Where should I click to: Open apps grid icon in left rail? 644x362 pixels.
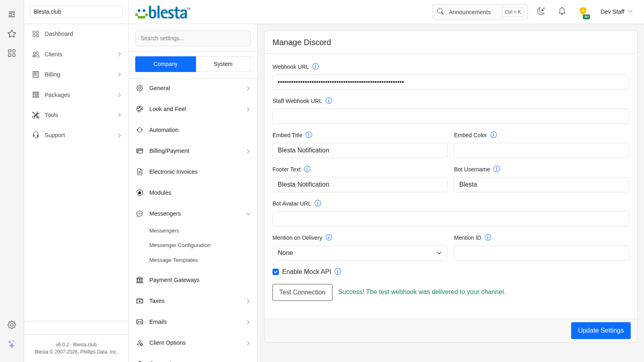12,53
